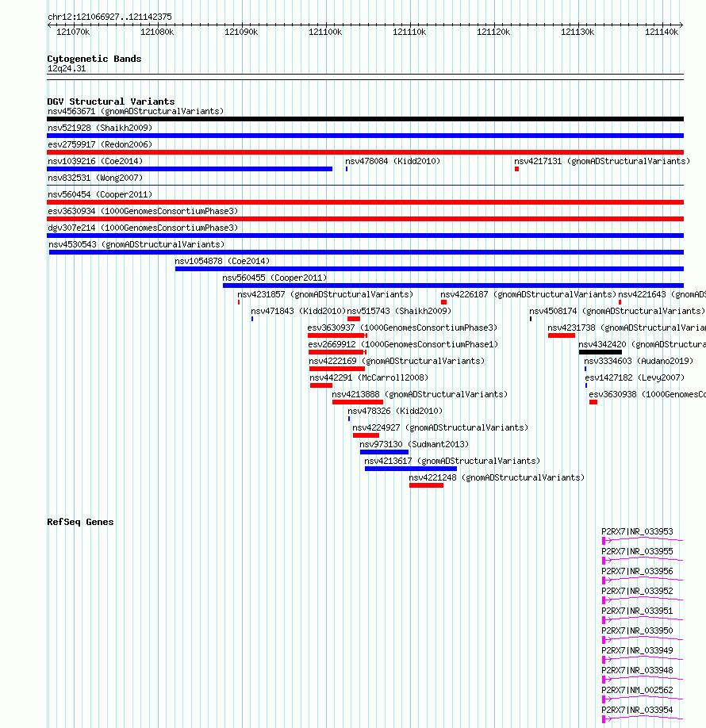
Task: Select the nsv478084 (Kidd2010) label
Action: pyautogui.click(x=393, y=162)
